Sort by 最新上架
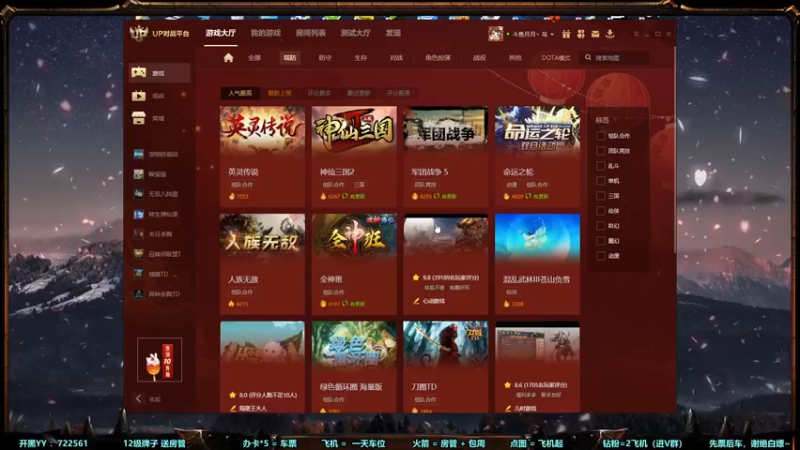This screenshot has height=450, width=800. point(280,93)
